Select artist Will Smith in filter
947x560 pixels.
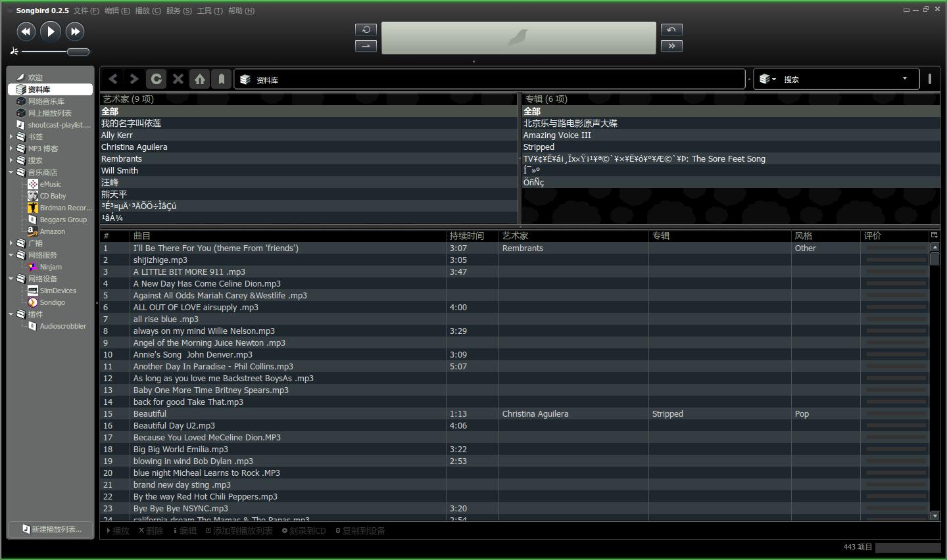(308, 171)
